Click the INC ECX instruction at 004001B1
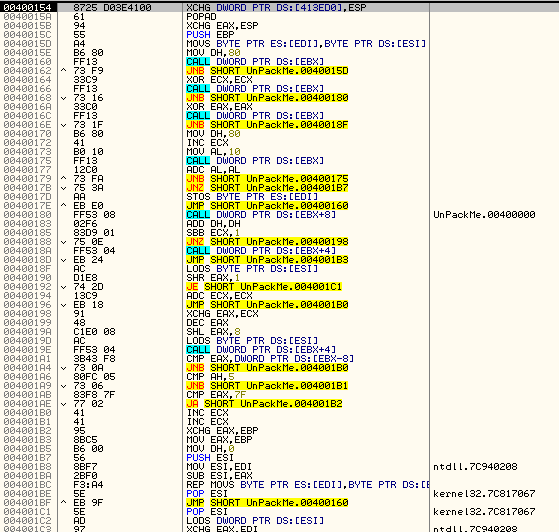This screenshot has width=559, height=532. pos(207,422)
